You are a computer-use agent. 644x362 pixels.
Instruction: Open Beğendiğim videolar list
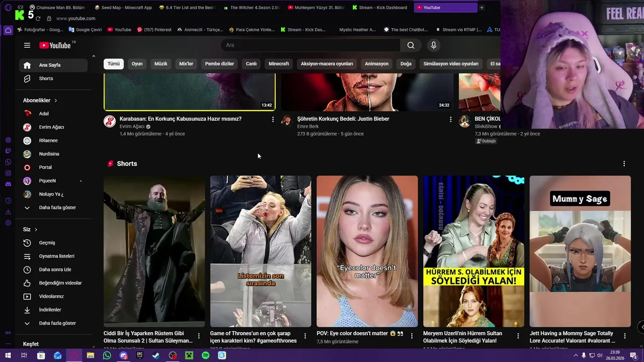[53, 283]
